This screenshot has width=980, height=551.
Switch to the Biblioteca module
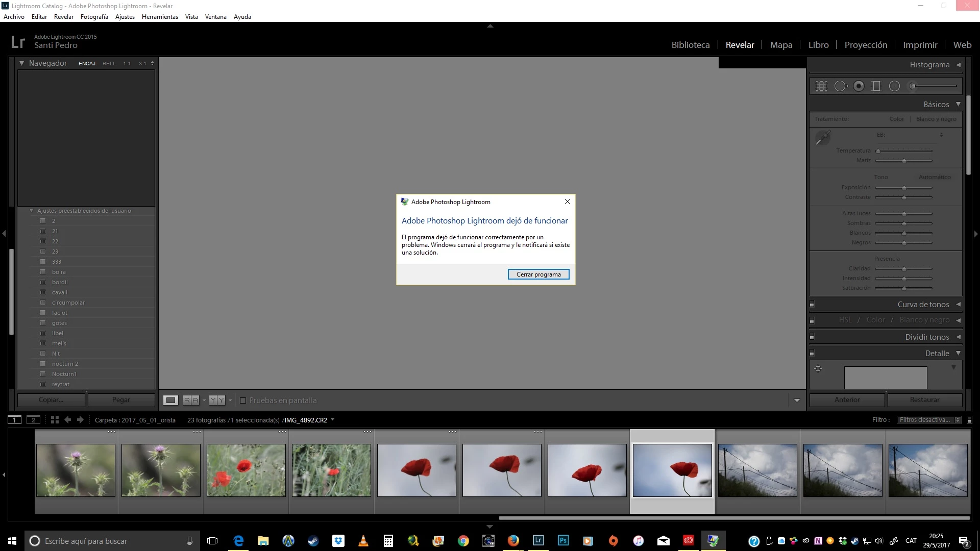(x=690, y=45)
